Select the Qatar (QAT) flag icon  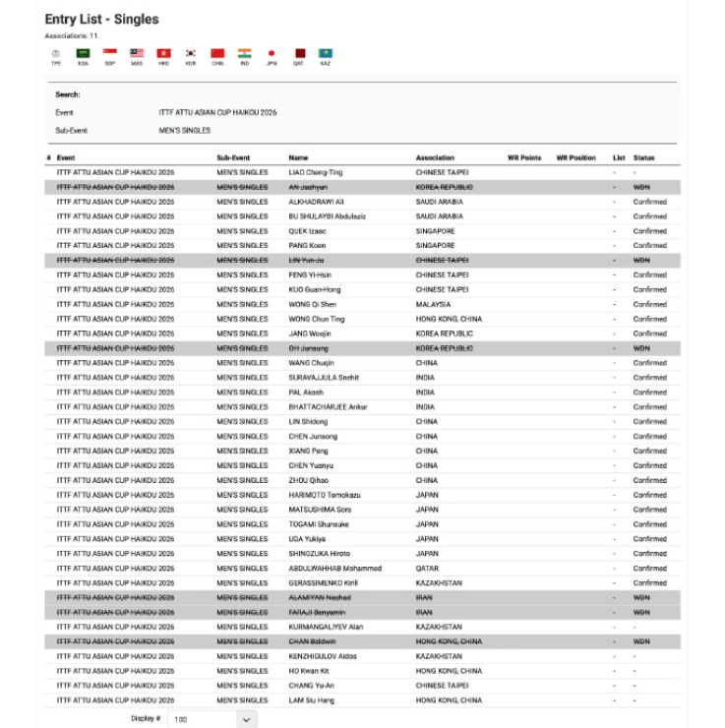click(298, 54)
